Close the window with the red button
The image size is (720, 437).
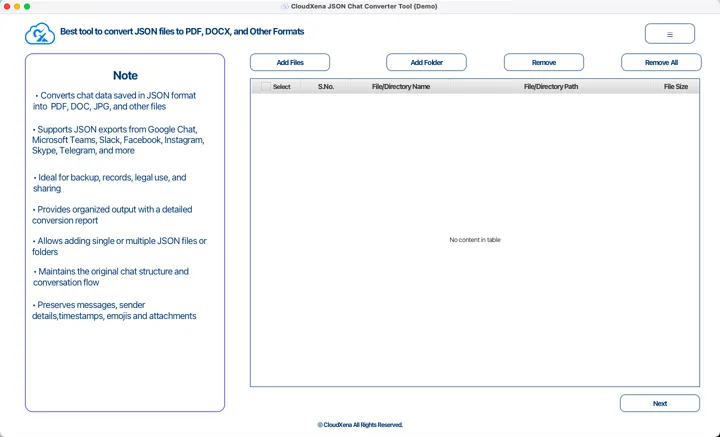[7, 6]
